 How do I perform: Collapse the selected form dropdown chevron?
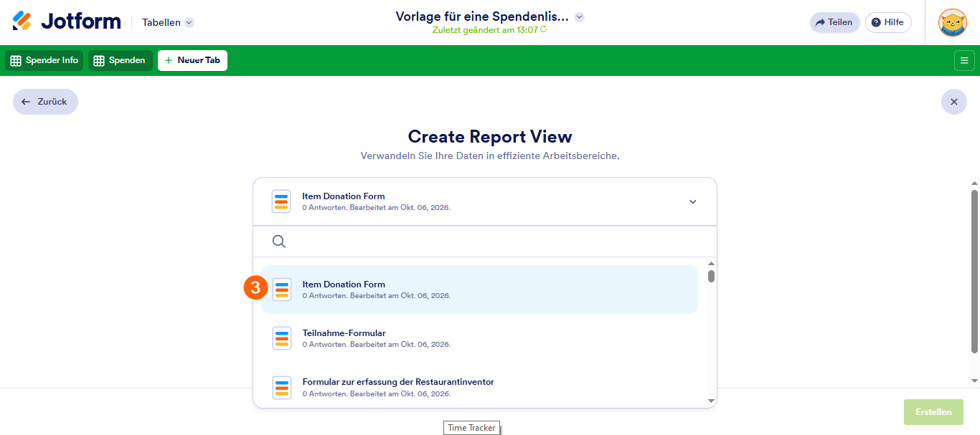[693, 201]
